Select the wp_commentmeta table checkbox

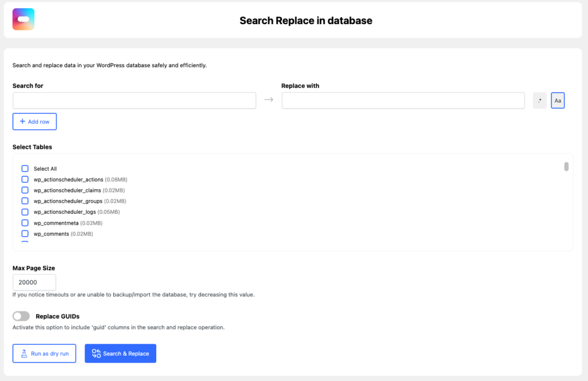tap(25, 223)
